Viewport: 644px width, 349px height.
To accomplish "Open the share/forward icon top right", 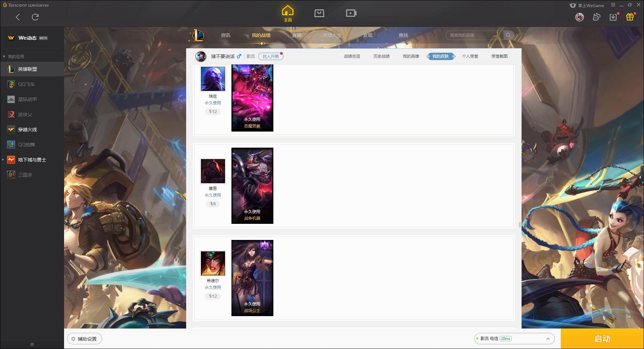I will click(596, 17).
